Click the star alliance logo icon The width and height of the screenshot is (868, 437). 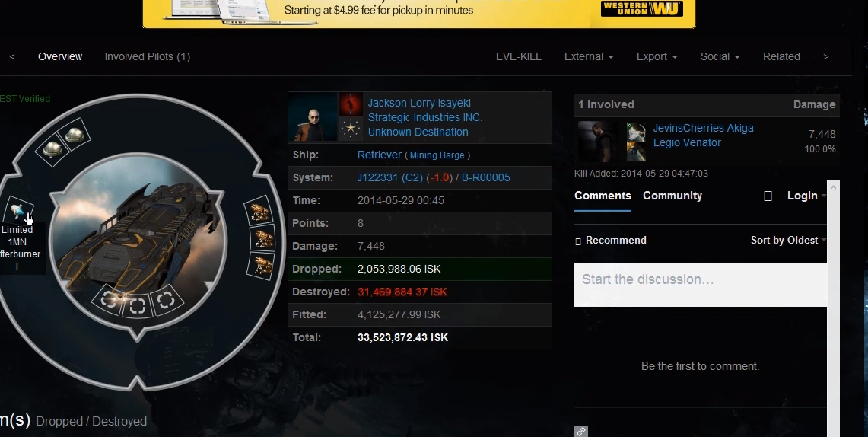point(351,129)
